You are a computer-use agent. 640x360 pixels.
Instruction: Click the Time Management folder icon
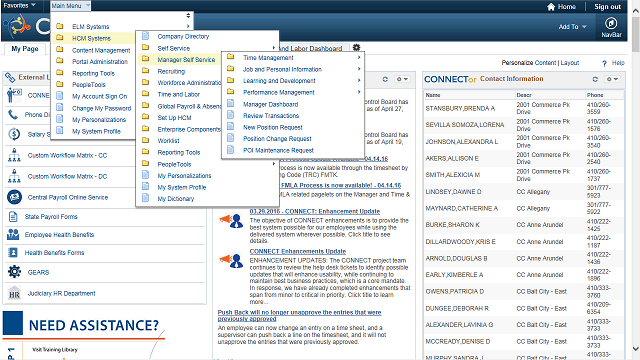[x=231, y=57]
